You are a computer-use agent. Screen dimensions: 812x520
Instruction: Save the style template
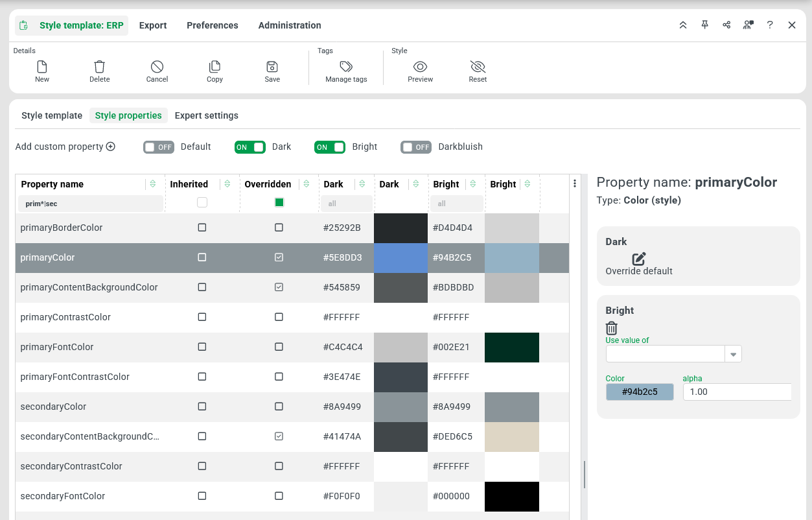pos(272,67)
